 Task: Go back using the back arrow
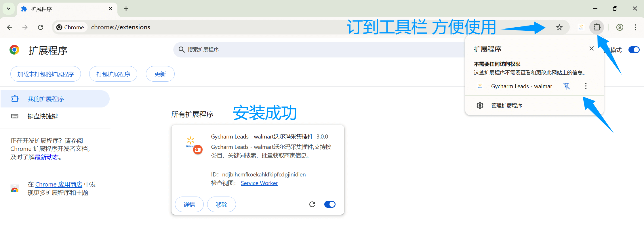[10, 27]
